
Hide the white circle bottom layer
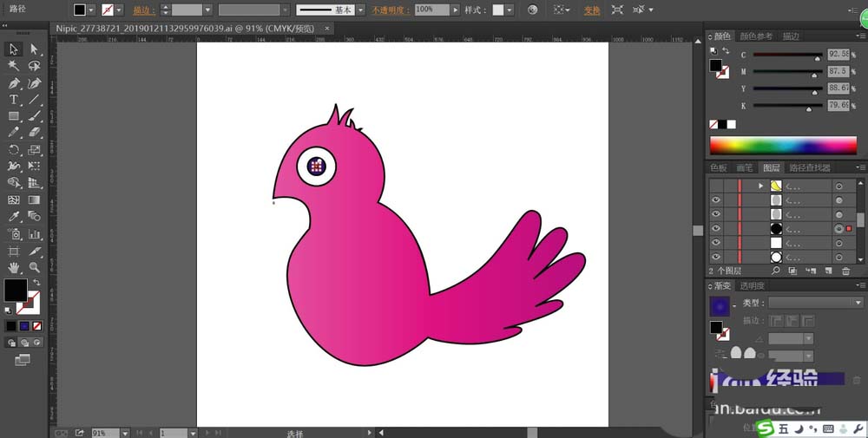coord(716,257)
